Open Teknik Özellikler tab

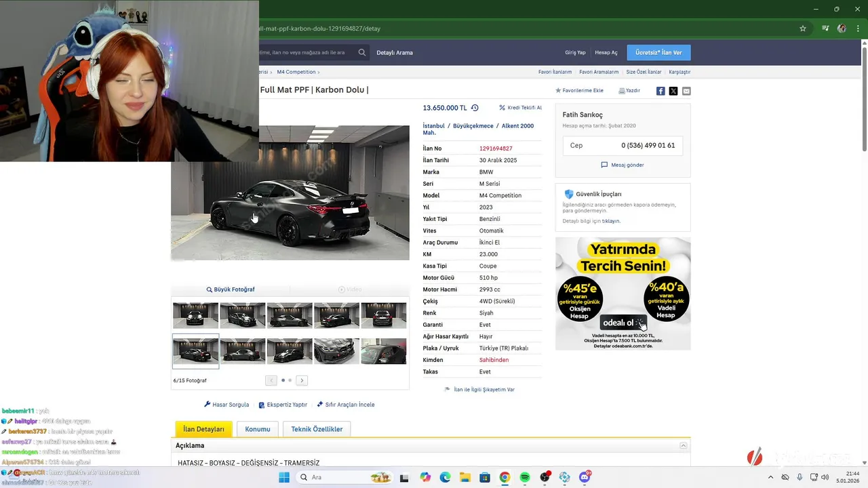pos(317,429)
